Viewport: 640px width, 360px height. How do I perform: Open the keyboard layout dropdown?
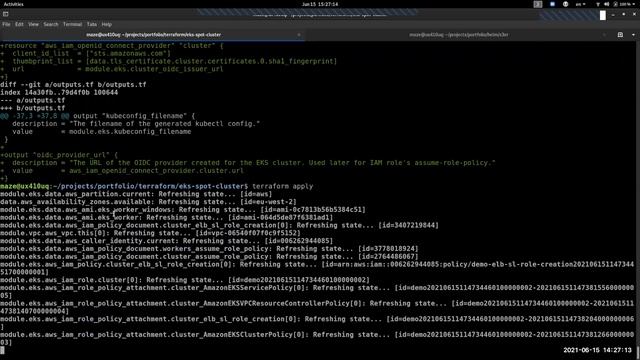580,4
